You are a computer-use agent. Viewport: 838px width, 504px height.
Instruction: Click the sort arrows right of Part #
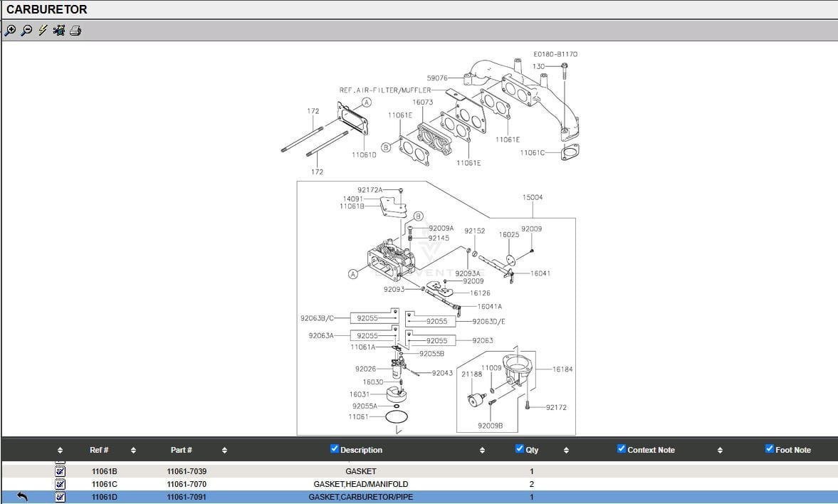[x=224, y=451]
